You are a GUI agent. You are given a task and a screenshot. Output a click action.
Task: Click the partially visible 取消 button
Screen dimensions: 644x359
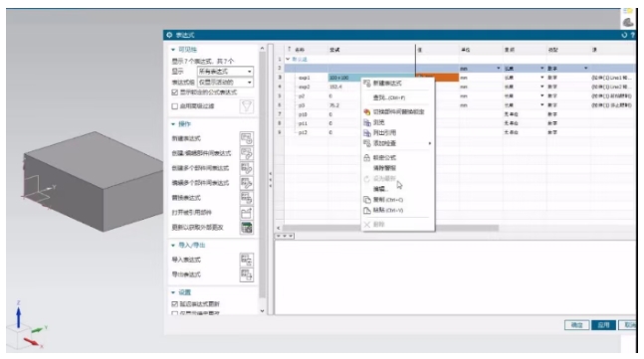(627, 325)
